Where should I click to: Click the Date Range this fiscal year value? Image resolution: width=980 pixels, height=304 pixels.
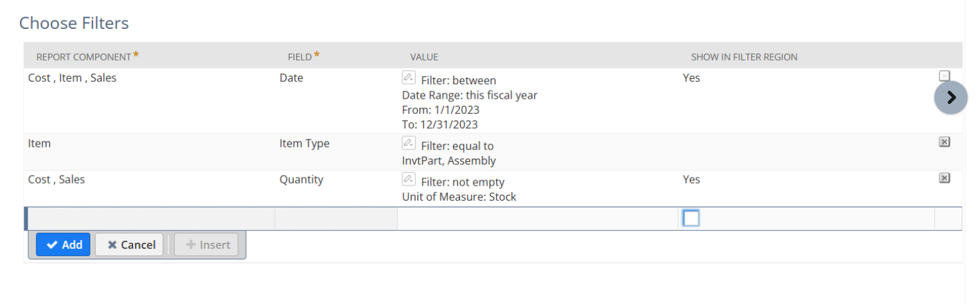(469, 95)
